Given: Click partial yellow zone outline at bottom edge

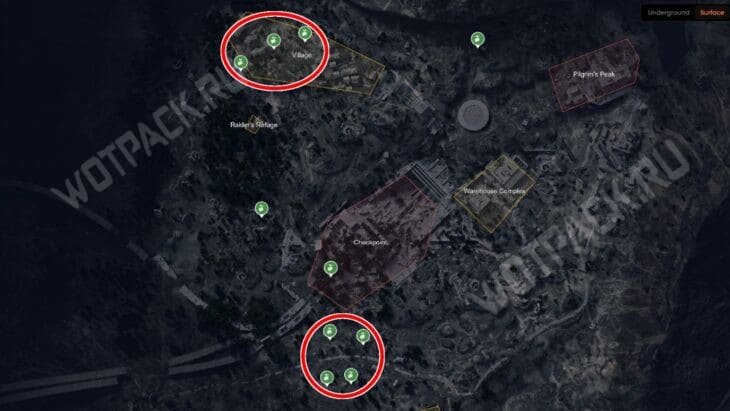Looking at the screenshot, I should (x=431, y=408).
